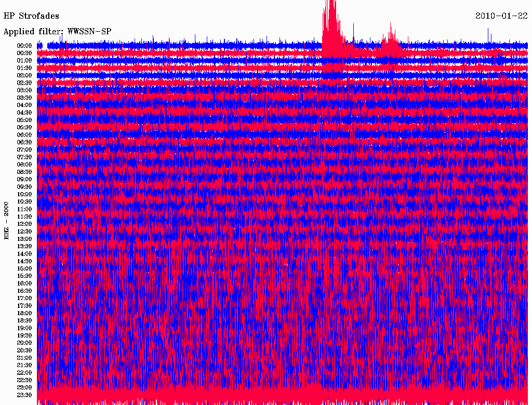Select the 18:30 time label
Image resolution: width=532 pixels, height=405 pixels.
[x=24, y=321]
